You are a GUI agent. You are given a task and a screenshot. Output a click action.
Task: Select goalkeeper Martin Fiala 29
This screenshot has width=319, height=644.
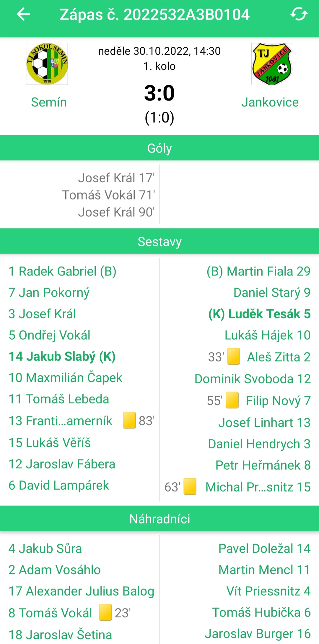coord(259,271)
